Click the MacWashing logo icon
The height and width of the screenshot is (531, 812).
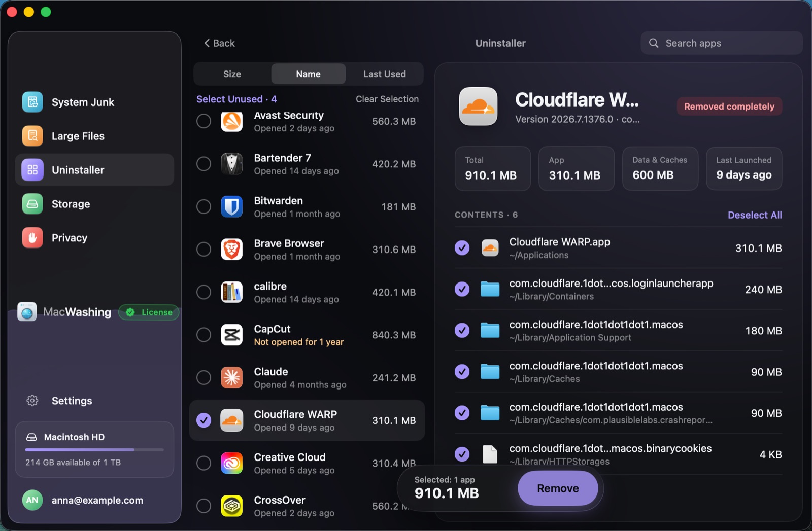point(27,312)
